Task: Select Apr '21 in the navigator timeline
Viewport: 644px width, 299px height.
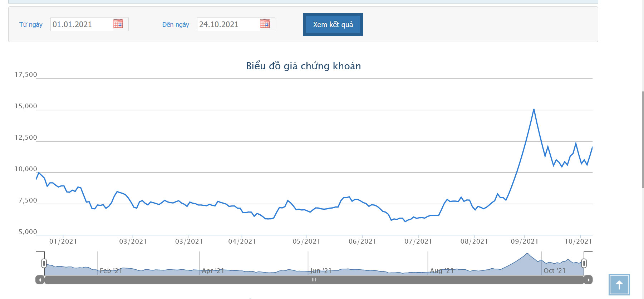Action: click(213, 271)
